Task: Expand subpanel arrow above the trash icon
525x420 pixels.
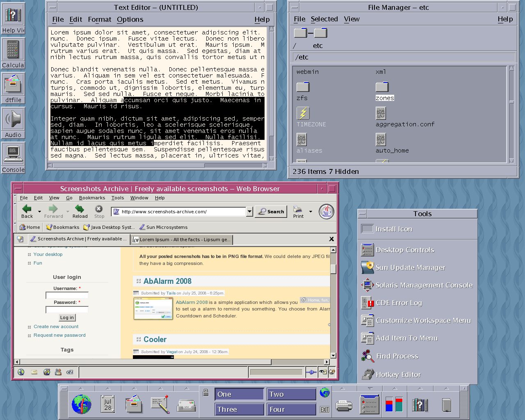Action: [447, 388]
